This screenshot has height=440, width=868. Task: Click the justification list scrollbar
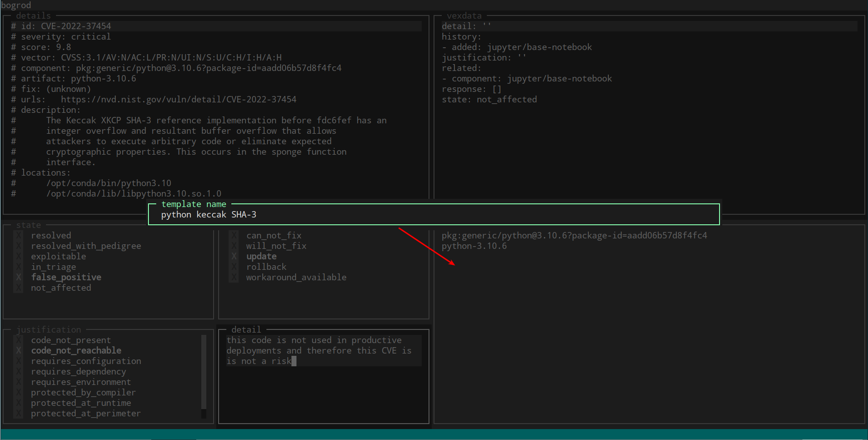click(x=204, y=373)
